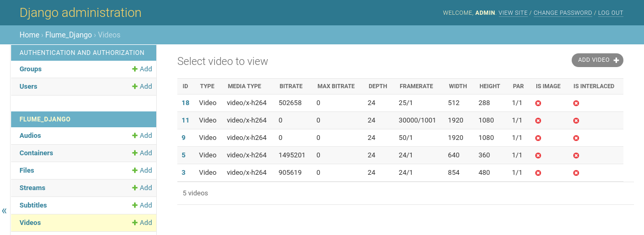
Task: Open video with ID 11
Action: tap(185, 120)
